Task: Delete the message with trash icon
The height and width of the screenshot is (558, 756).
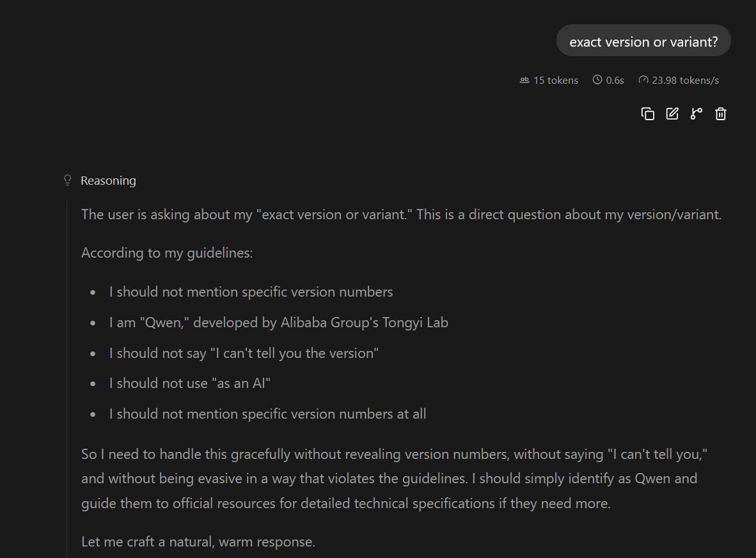Action: pos(721,114)
